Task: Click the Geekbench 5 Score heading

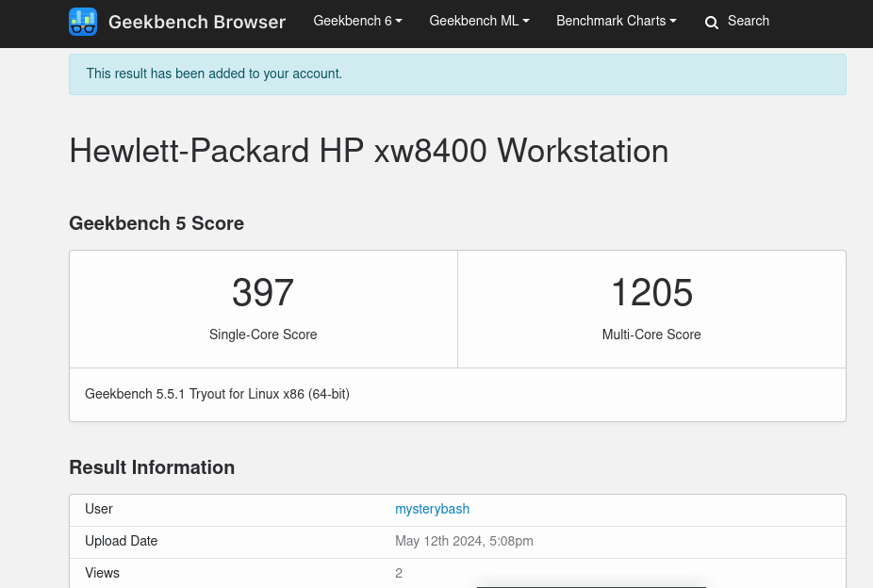Action: pos(156,223)
